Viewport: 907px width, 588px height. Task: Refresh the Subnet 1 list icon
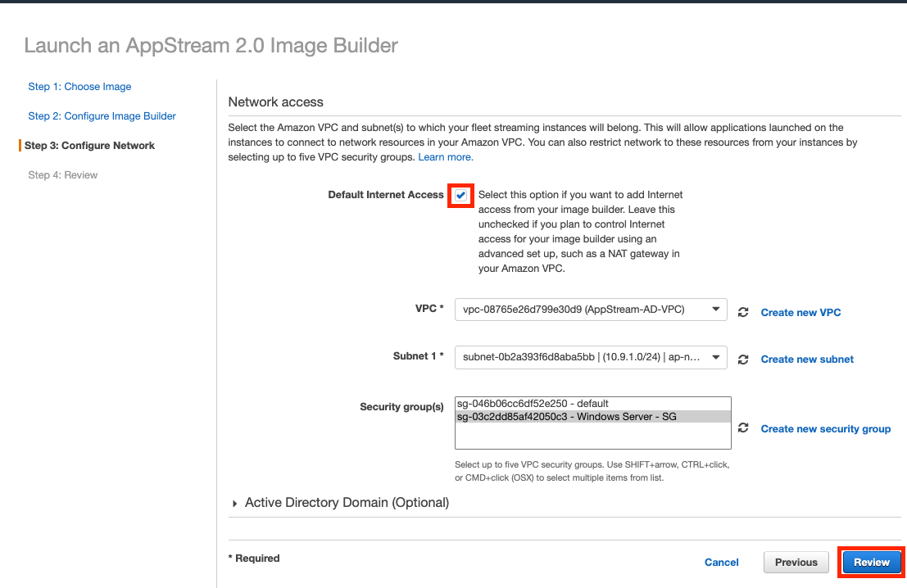pyautogui.click(x=743, y=360)
